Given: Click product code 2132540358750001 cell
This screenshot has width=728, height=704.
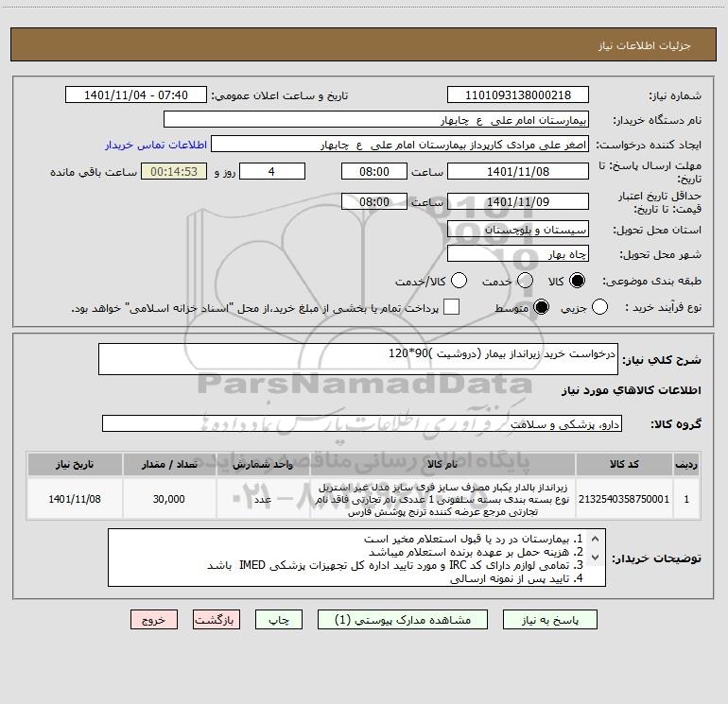Looking at the screenshot, I should tap(624, 499).
